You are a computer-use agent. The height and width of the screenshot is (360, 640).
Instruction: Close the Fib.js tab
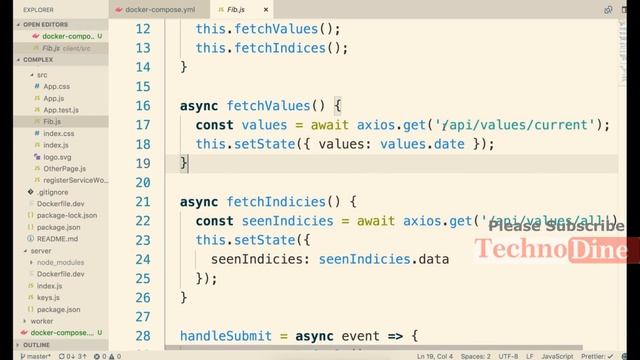(266, 9)
